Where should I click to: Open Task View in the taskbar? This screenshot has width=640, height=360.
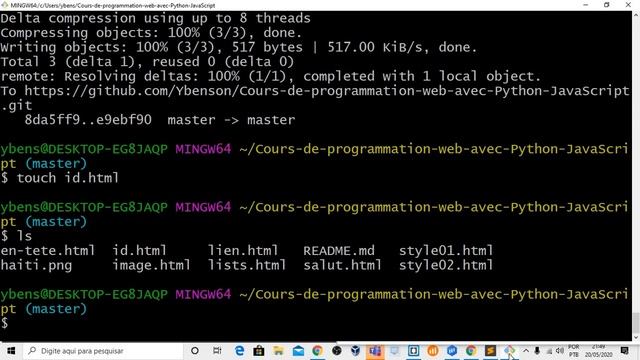(x=217, y=351)
